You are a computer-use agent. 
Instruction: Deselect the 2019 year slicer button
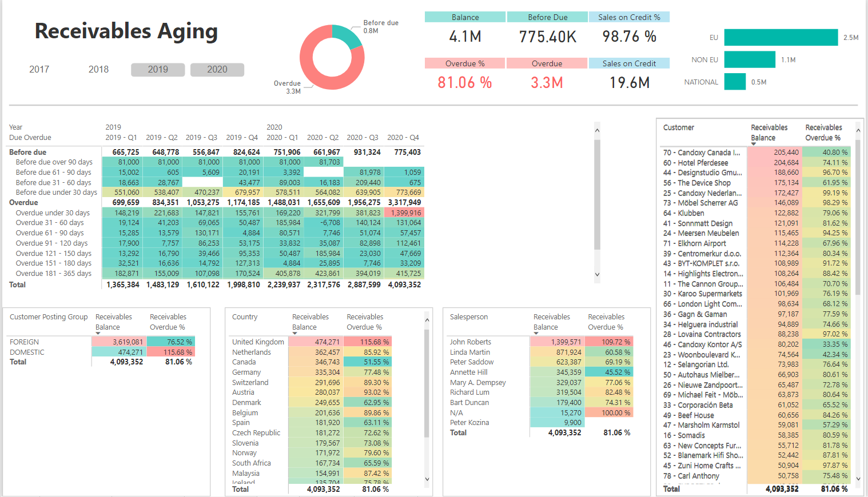click(158, 69)
